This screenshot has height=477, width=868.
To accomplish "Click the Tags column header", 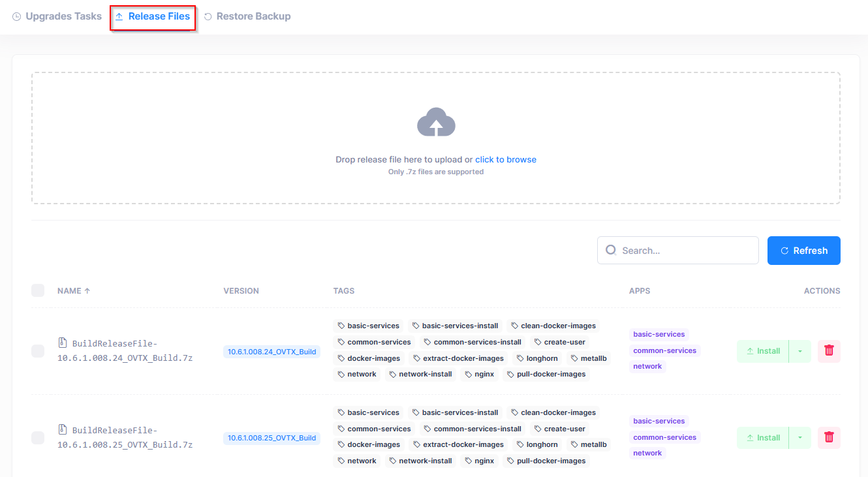I will pyautogui.click(x=344, y=291).
